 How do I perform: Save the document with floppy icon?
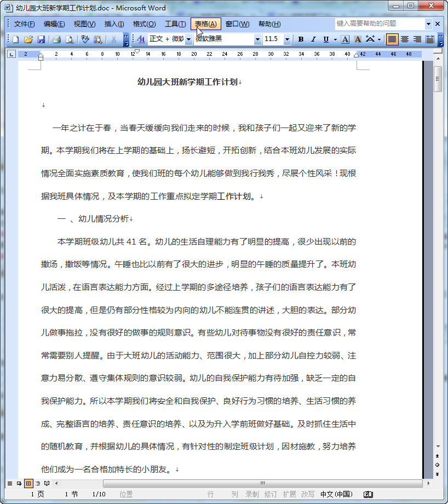tap(41, 39)
